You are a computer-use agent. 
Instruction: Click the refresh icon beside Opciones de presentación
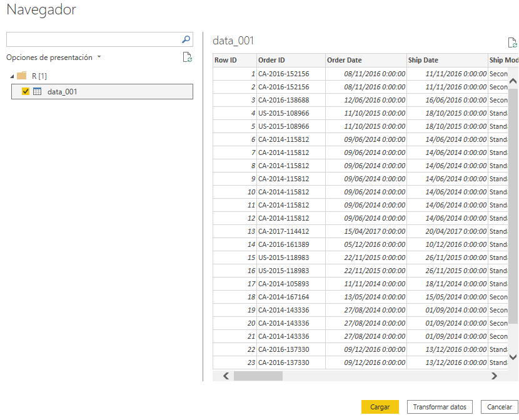click(187, 57)
